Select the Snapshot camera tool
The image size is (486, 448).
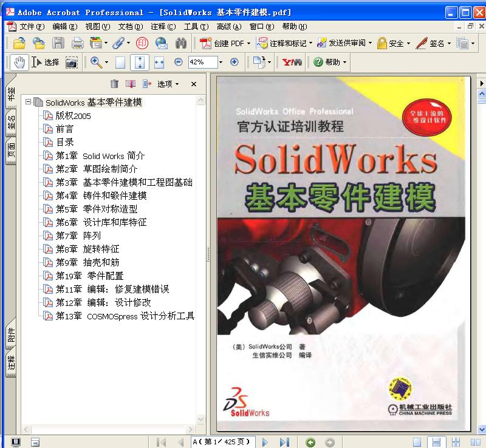[71, 63]
